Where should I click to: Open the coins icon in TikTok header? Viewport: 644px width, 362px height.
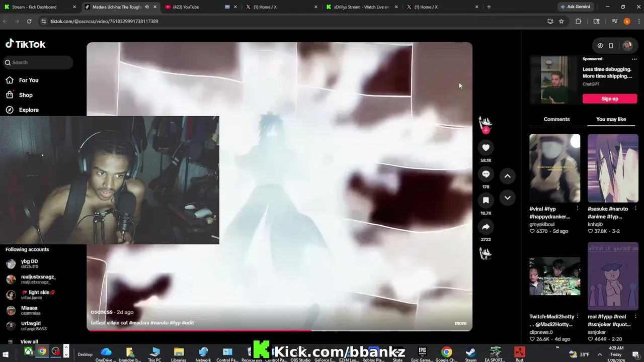coord(600,46)
